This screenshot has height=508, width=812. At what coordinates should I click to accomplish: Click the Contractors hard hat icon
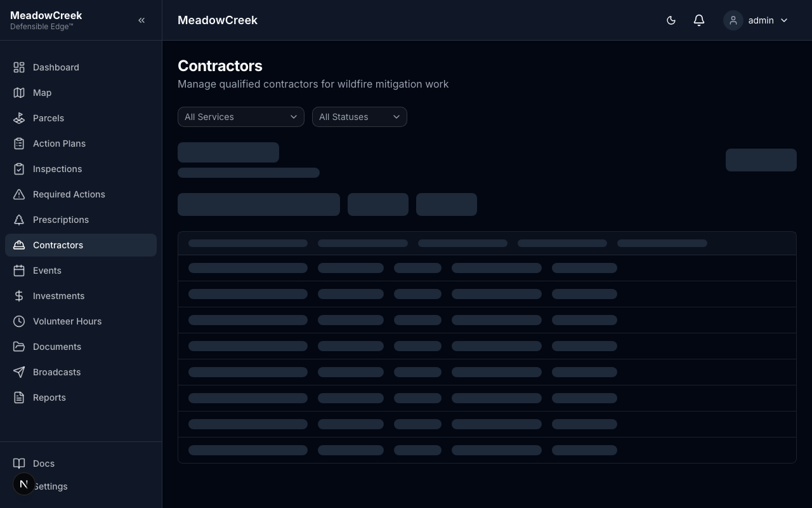19,245
